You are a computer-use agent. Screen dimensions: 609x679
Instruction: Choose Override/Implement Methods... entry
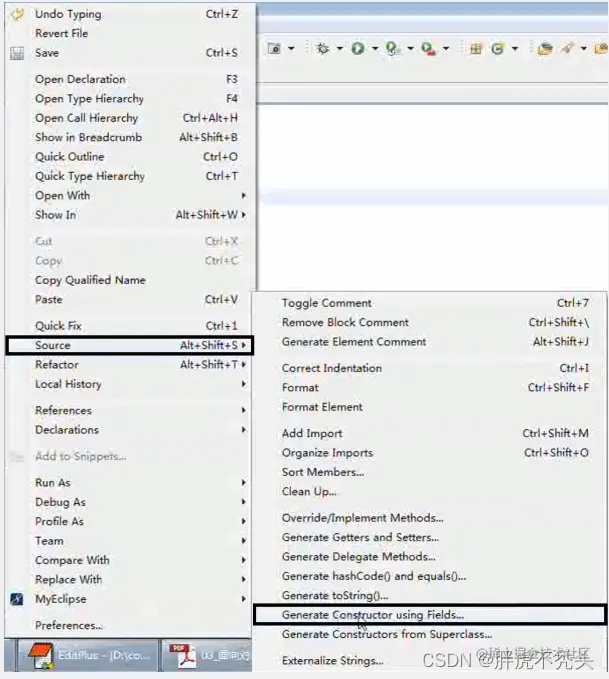(x=430, y=518)
